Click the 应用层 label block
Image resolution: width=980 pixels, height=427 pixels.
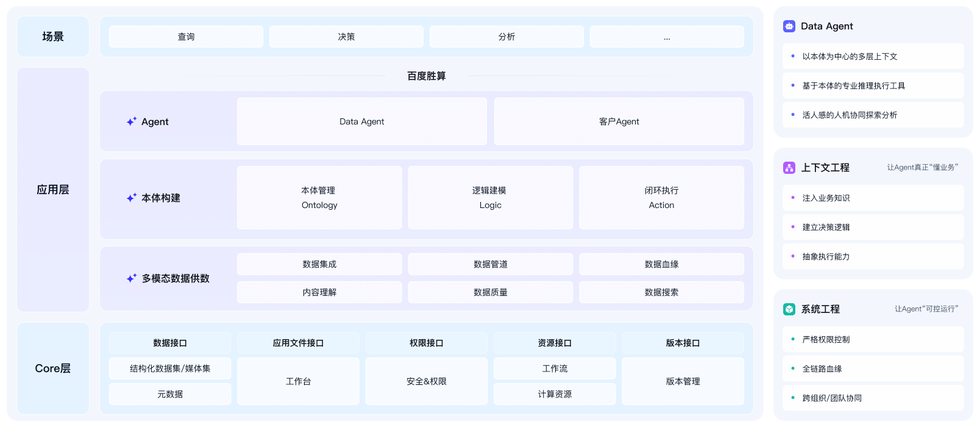[x=53, y=190]
